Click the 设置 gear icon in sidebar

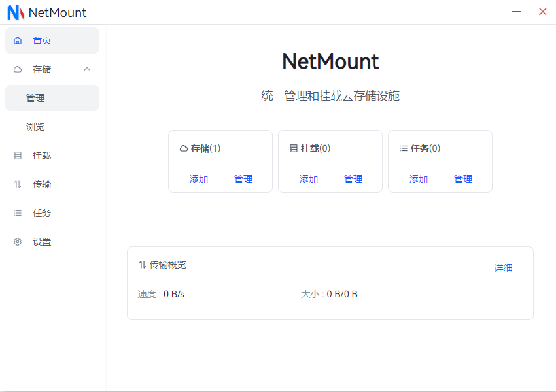pyautogui.click(x=18, y=242)
